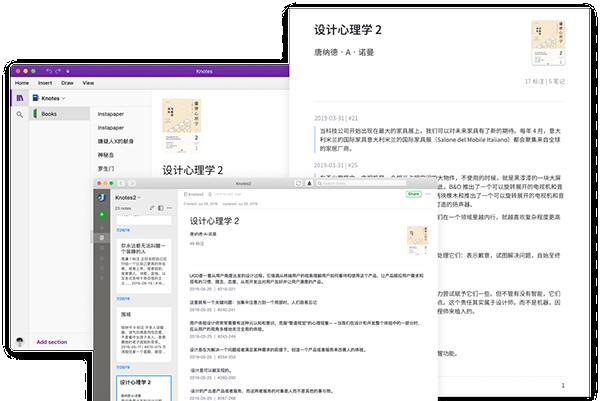
Task: Open the second Instapaper page in OneNote
Action: pyautogui.click(x=111, y=128)
